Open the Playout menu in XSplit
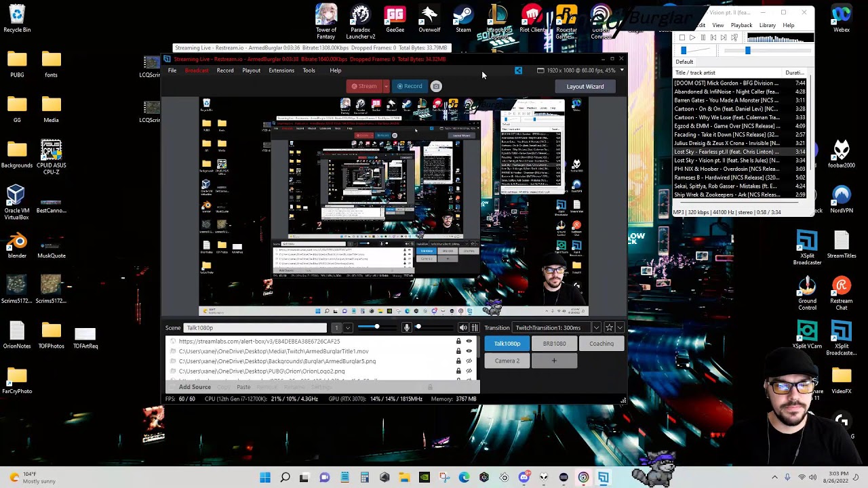This screenshot has width=868, height=488. pyautogui.click(x=251, y=70)
